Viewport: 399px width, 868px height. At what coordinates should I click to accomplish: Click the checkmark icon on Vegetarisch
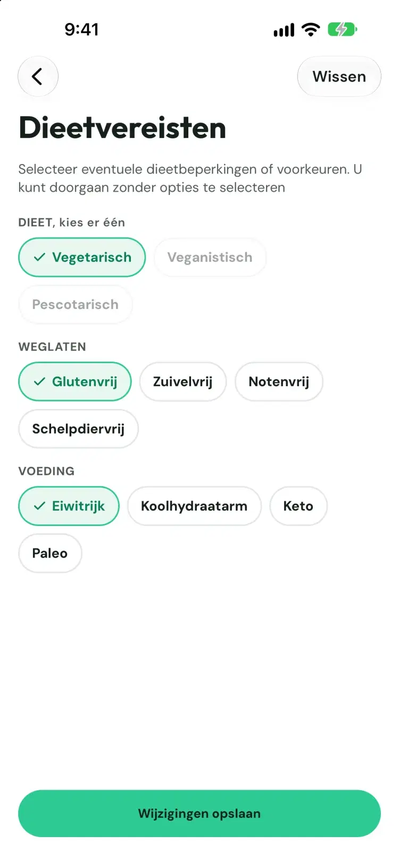pyautogui.click(x=39, y=257)
